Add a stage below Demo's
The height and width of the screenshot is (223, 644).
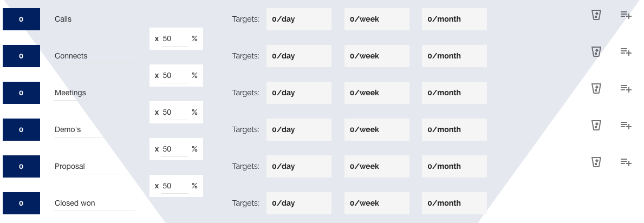click(626, 125)
